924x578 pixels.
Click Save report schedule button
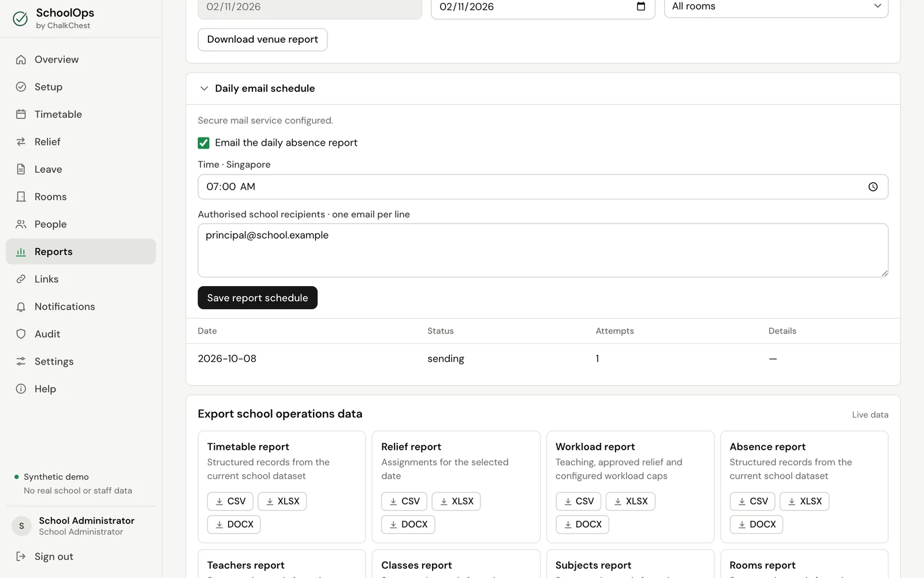pos(258,298)
